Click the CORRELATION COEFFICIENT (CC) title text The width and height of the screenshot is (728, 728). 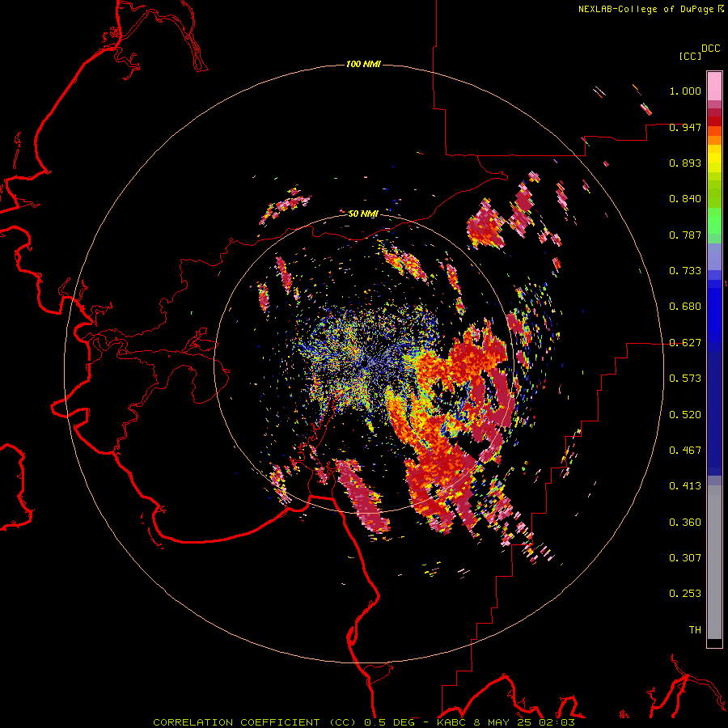[x=255, y=722]
